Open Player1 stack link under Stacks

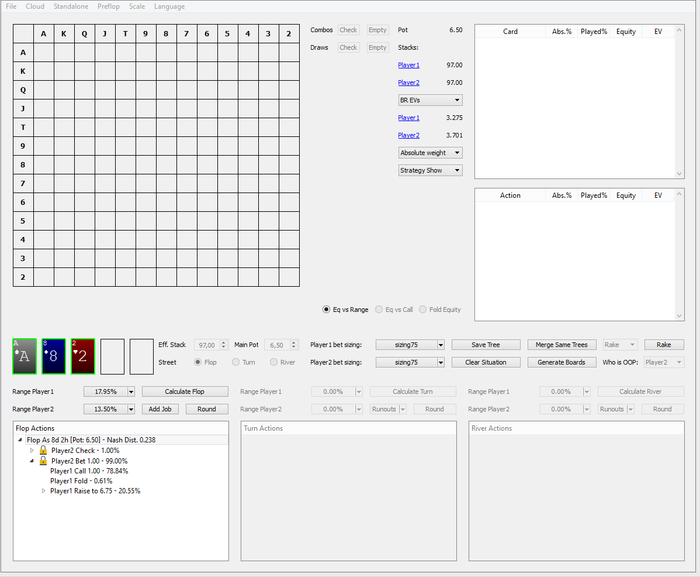click(408, 65)
